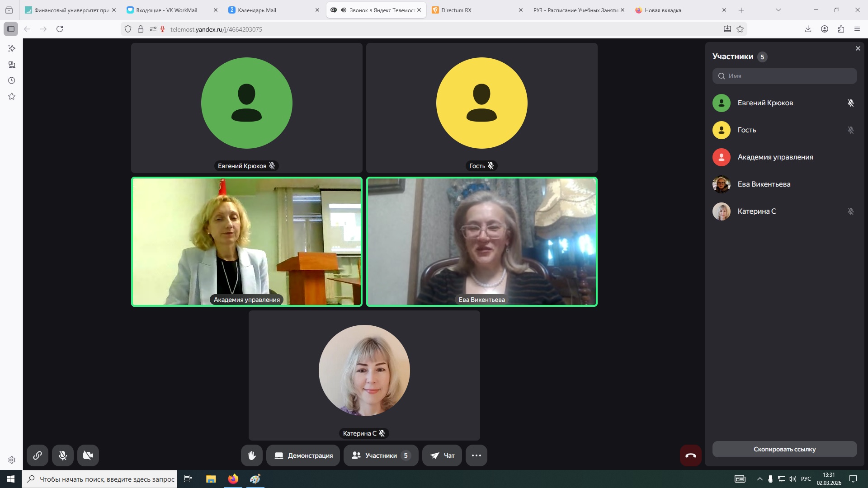This screenshot has width=868, height=488.
Task: Open the more options three-dots menu
Action: 476,455
